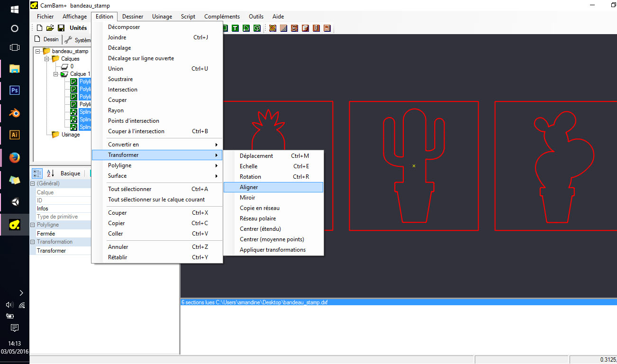Select Miroir from the Transformer submenu
The width and height of the screenshot is (617, 364).
click(247, 198)
